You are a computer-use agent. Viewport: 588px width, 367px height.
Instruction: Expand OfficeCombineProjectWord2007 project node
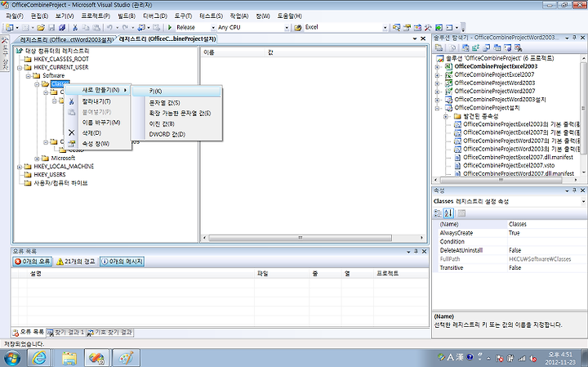pyautogui.click(x=437, y=92)
